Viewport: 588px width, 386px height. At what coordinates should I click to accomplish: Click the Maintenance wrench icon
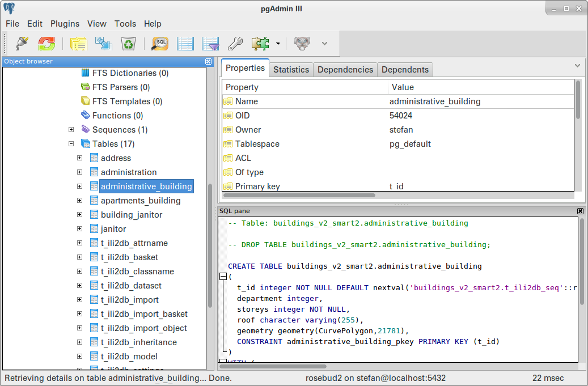click(235, 44)
